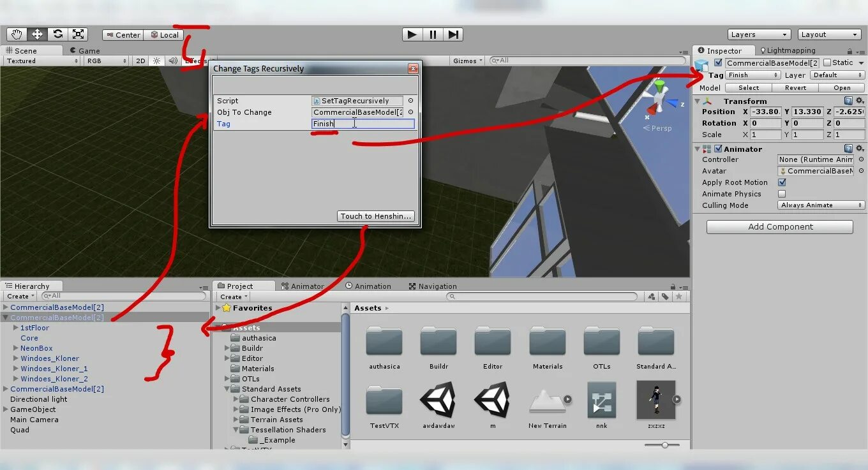Open the TestVTX folder thumbnail
868x470 pixels.
pyautogui.click(x=384, y=406)
